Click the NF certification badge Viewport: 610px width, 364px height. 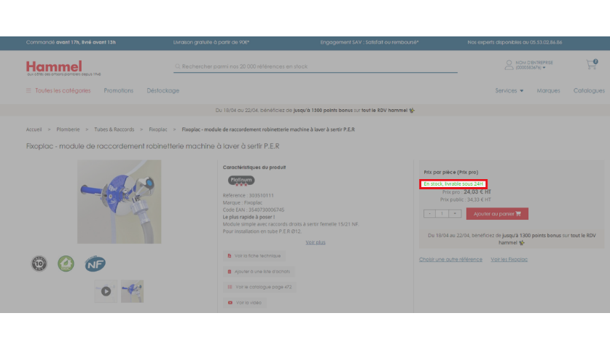point(95,264)
